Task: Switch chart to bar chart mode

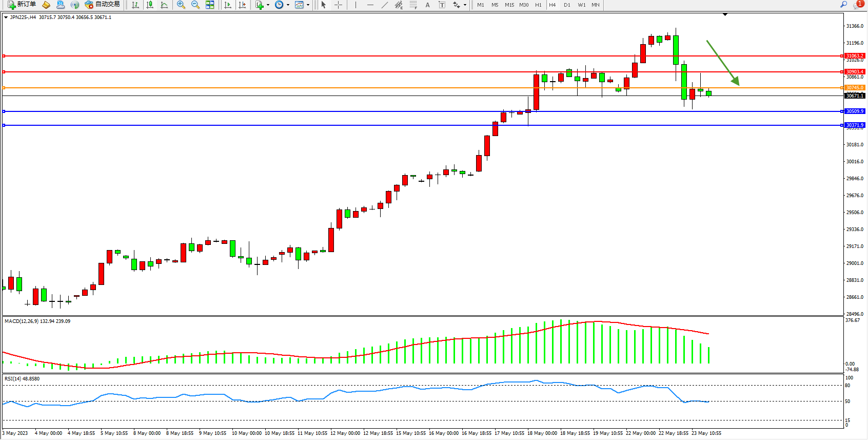Action: pyautogui.click(x=135, y=5)
